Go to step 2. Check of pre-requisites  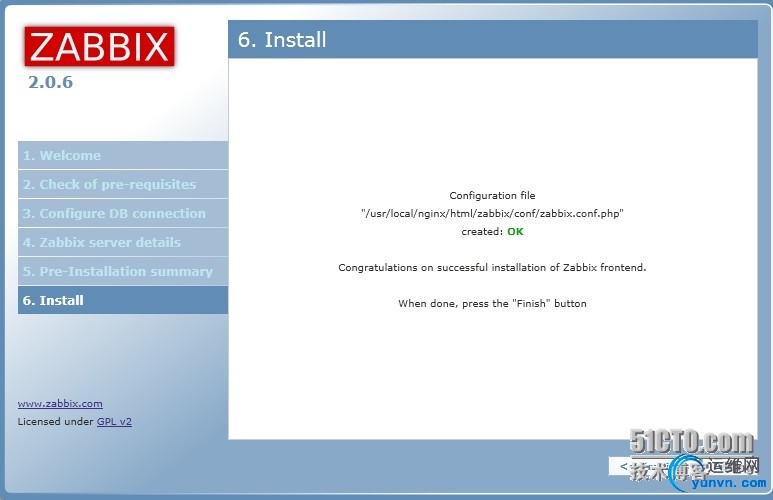[x=123, y=184]
